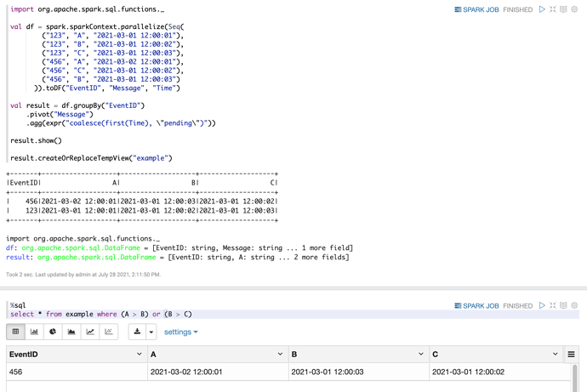Viewport: 587px width, 392px height.
Task: Download results as file icon
Action: [x=137, y=332]
